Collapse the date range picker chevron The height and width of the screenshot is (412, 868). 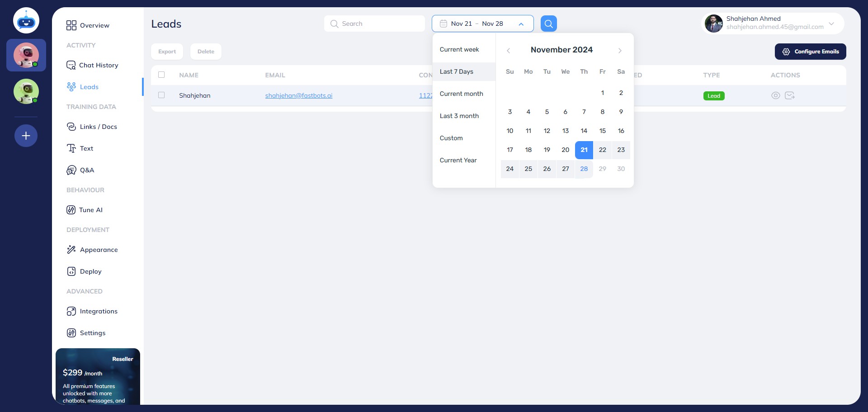(x=521, y=23)
